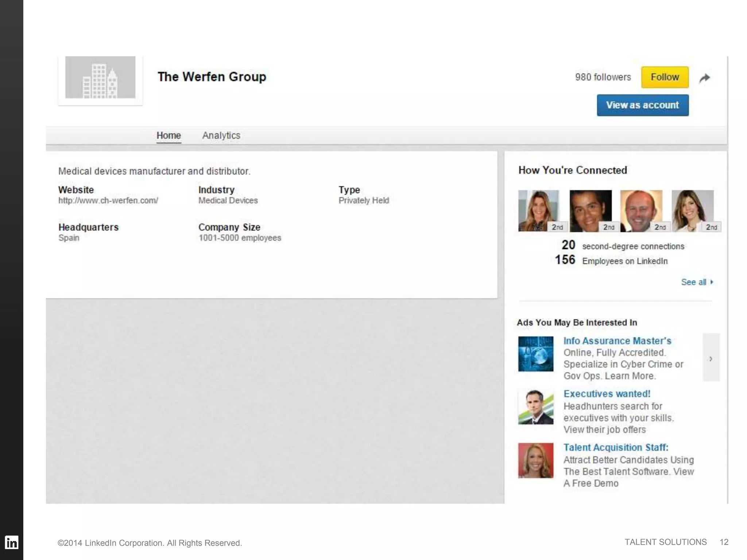
Task: Click Ads You May Be Interested In heading
Action: click(x=577, y=323)
